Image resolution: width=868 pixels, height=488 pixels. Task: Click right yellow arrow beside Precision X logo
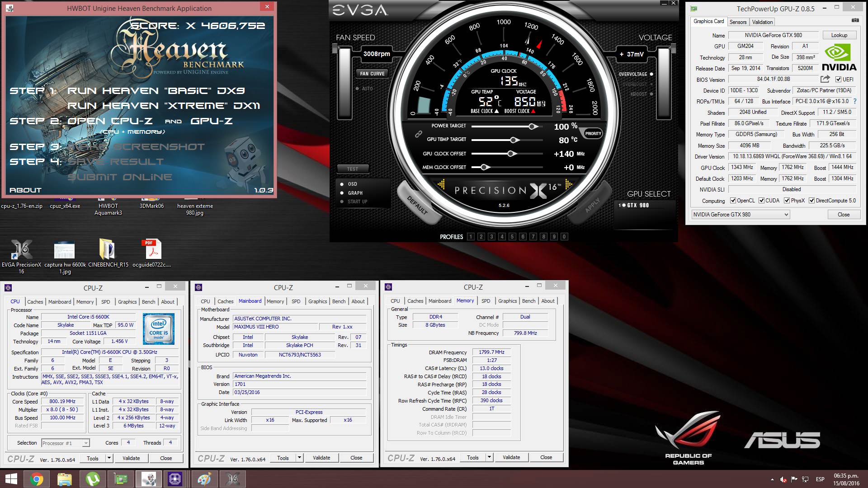point(569,184)
